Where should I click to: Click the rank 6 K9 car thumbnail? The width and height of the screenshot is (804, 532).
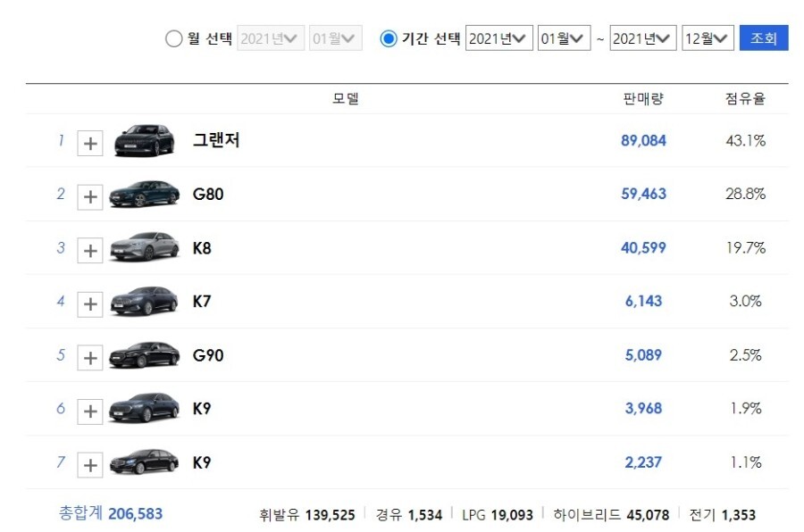145,408
